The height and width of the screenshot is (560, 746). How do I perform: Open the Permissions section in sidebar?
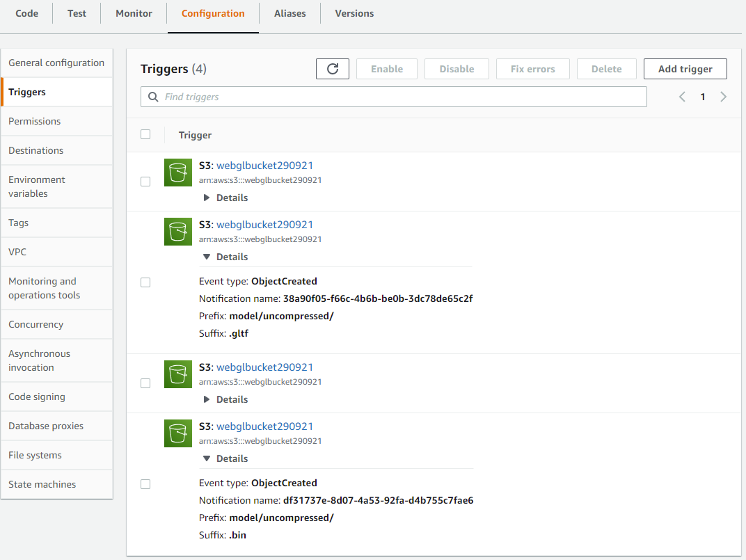click(35, 121)
